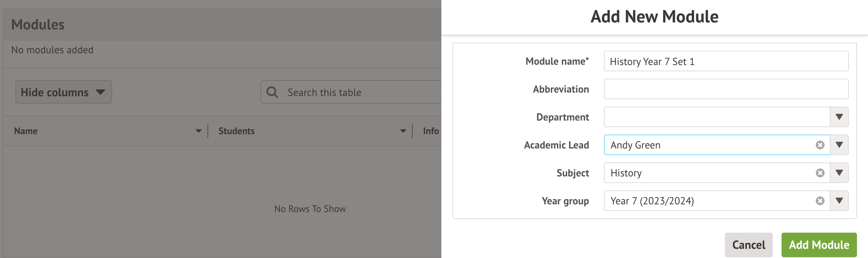Open the Name column menu arrow

(199, 131)
